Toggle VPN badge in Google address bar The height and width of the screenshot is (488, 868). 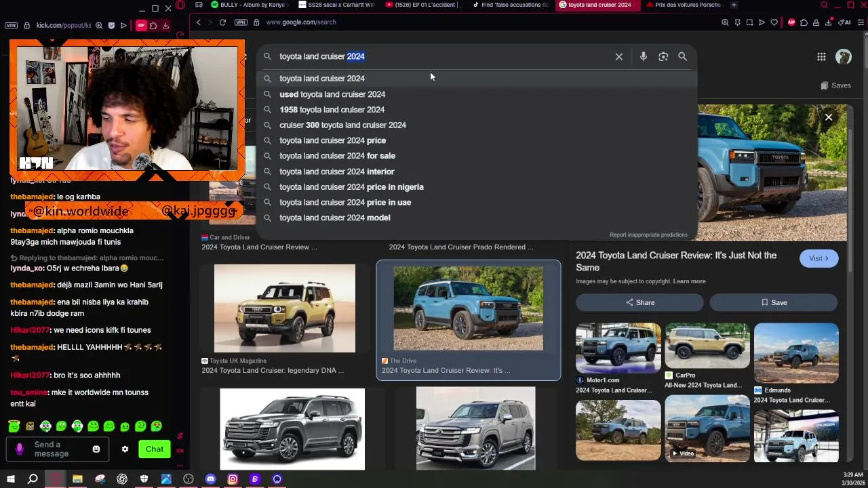coord(241,22)
